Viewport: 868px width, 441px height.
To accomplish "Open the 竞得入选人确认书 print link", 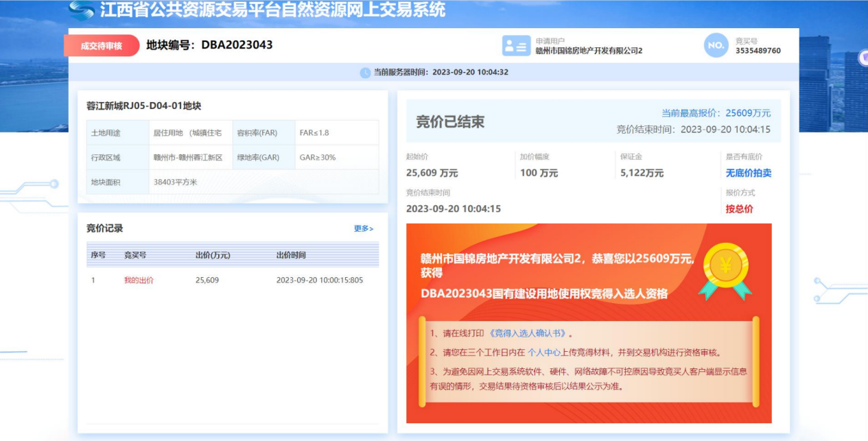I will [x=527, y=333].
